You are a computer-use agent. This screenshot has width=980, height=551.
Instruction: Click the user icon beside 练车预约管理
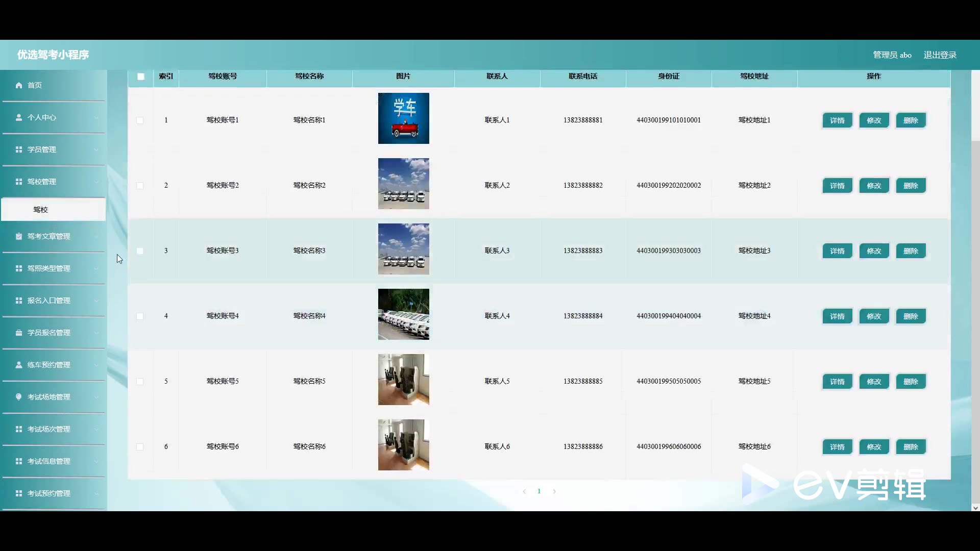pos(19,365)
